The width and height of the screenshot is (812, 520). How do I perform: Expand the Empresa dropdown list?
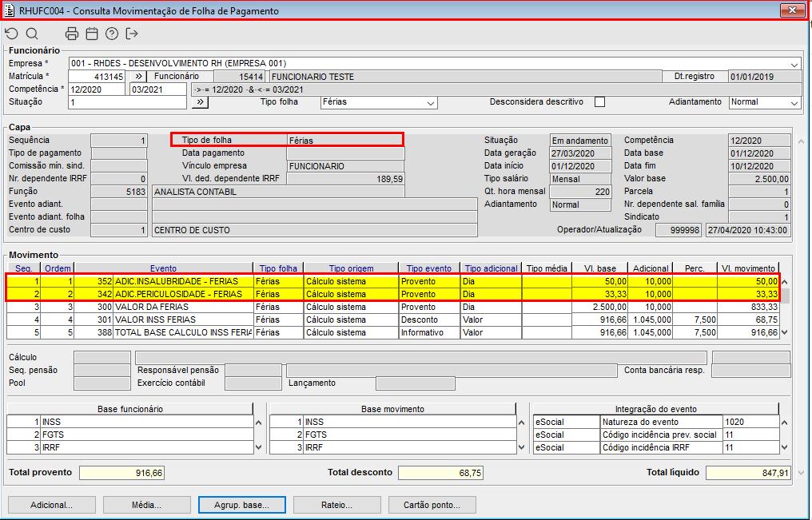point(794,64)
